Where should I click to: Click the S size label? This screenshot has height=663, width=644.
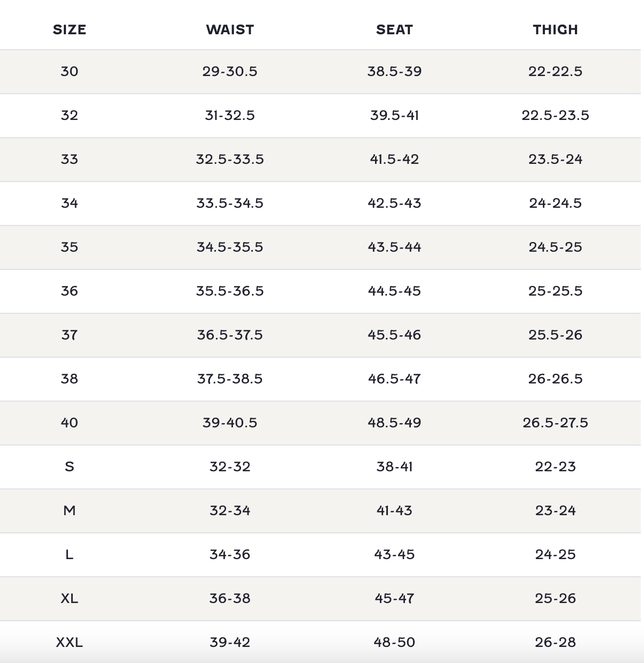[x=69, y=466]
